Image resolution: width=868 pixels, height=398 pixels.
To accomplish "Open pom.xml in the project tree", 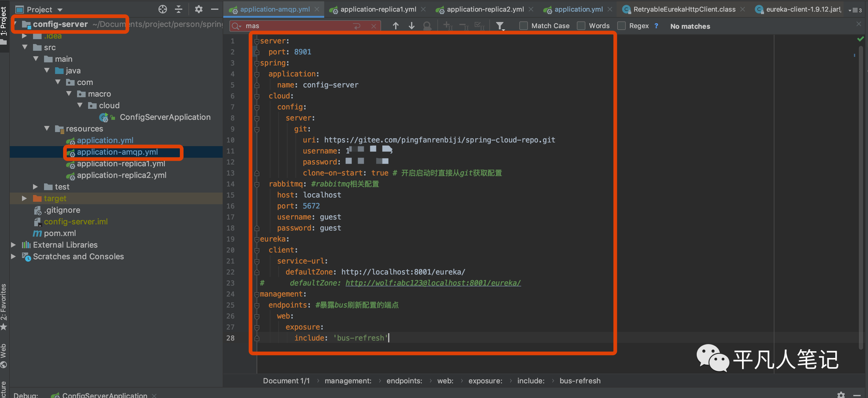I will 60,233.
